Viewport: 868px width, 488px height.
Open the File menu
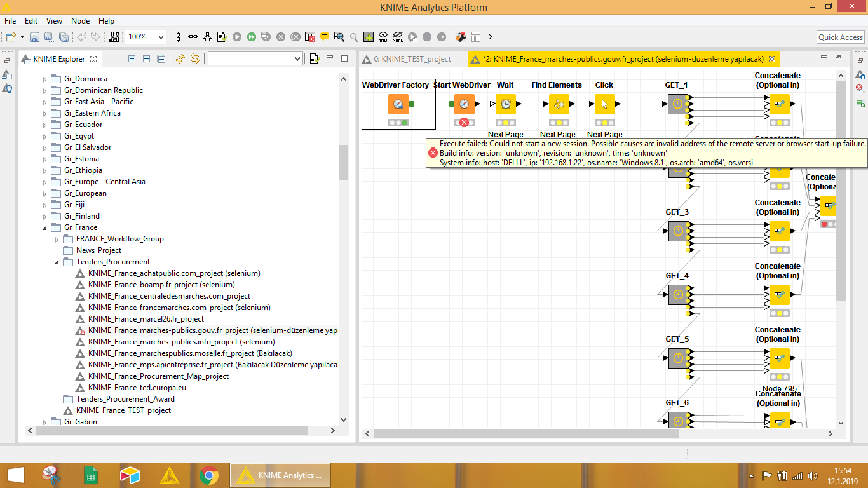click(10, 21)
